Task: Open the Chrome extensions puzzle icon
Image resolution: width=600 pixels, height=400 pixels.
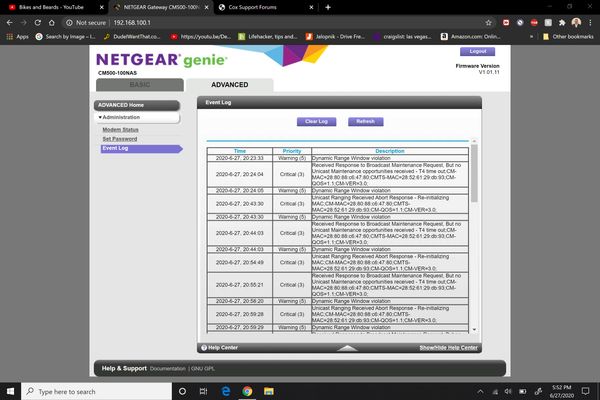Action: pos(562,23)
